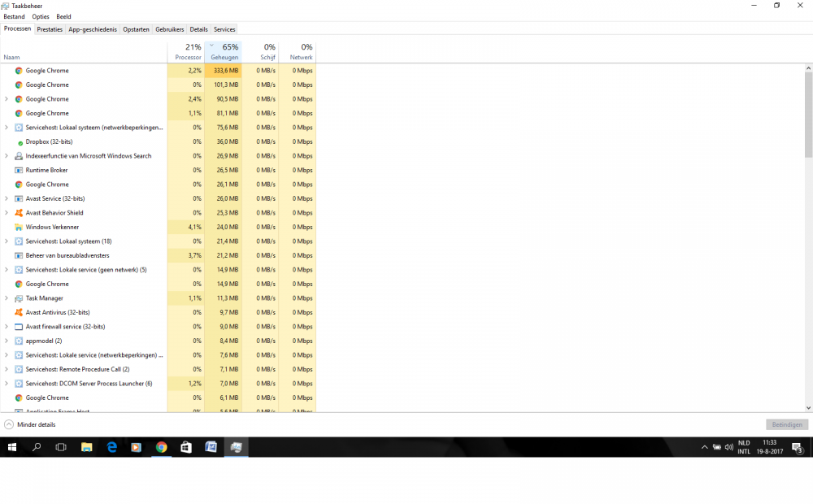813x504 pixels.
Task: Select the 333,6 MB memory cell
Action: tap(223, 71)
